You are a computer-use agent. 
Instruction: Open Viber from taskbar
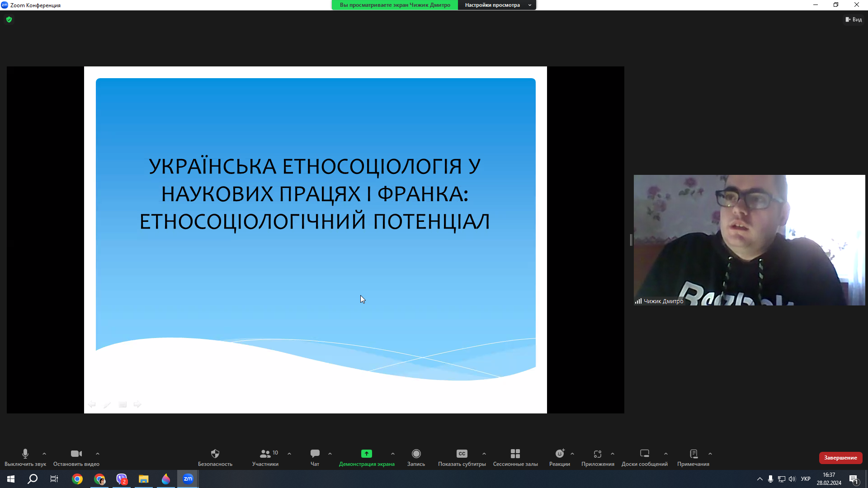click(122, 479)
